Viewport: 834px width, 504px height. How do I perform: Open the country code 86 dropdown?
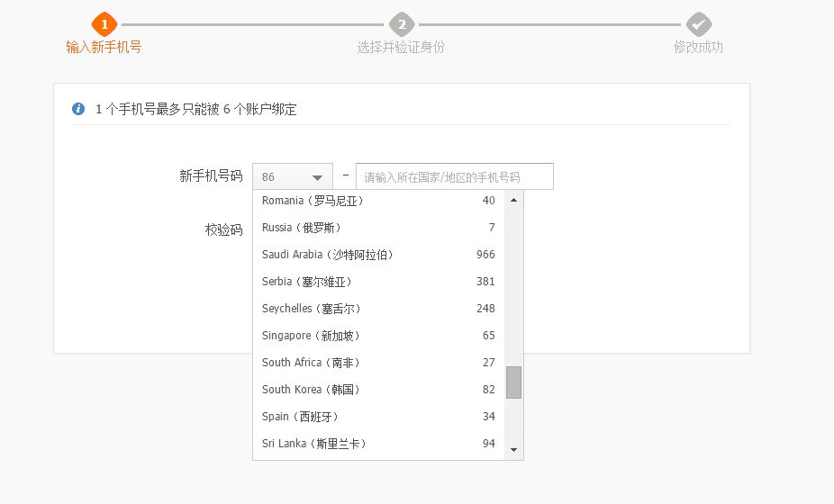pos(293,176)
